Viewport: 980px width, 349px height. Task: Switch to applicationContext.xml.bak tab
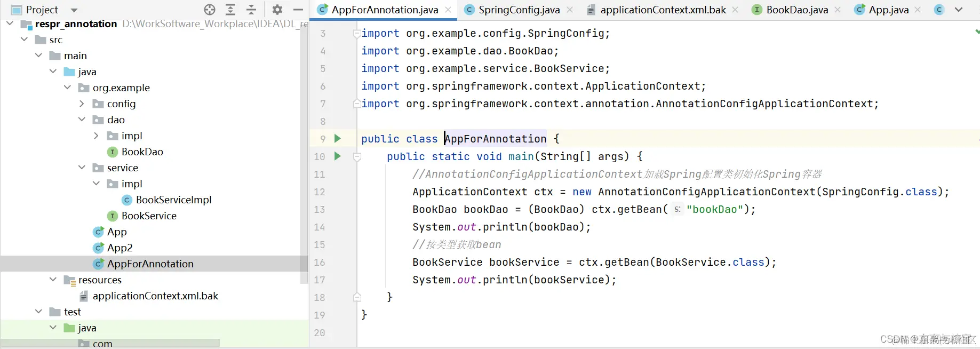pos(663,10)
